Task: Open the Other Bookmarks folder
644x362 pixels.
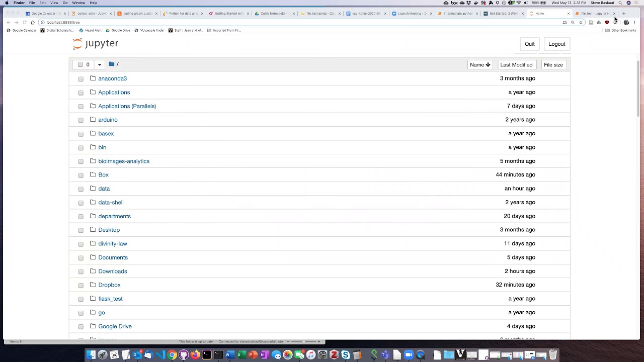Action: (621, 30)
